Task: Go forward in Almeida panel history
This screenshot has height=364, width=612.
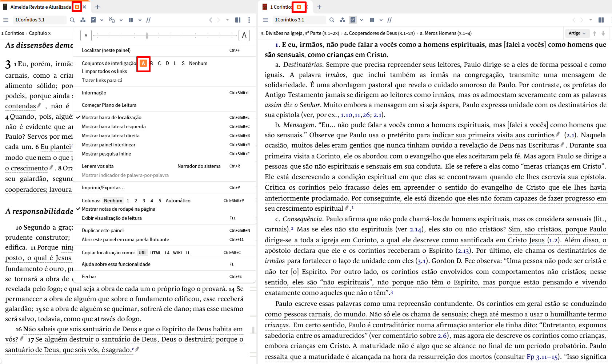Action: click(219, 20)
